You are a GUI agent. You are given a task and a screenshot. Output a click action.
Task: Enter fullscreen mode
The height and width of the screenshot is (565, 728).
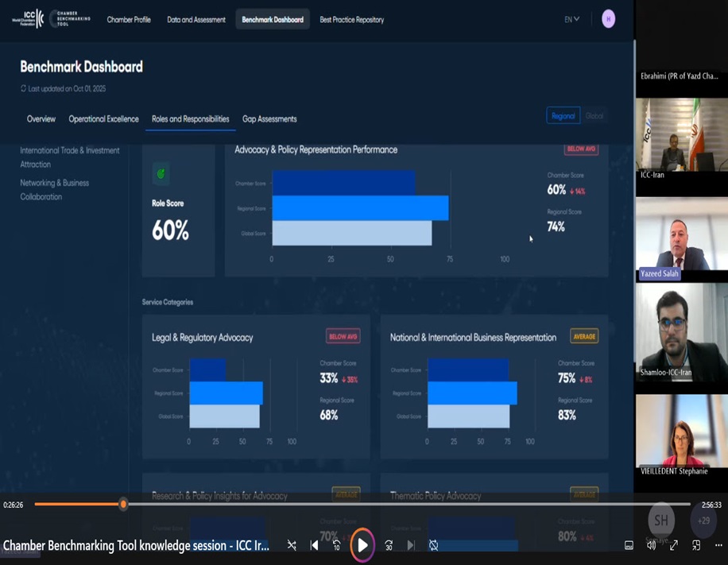click(673, 545)
